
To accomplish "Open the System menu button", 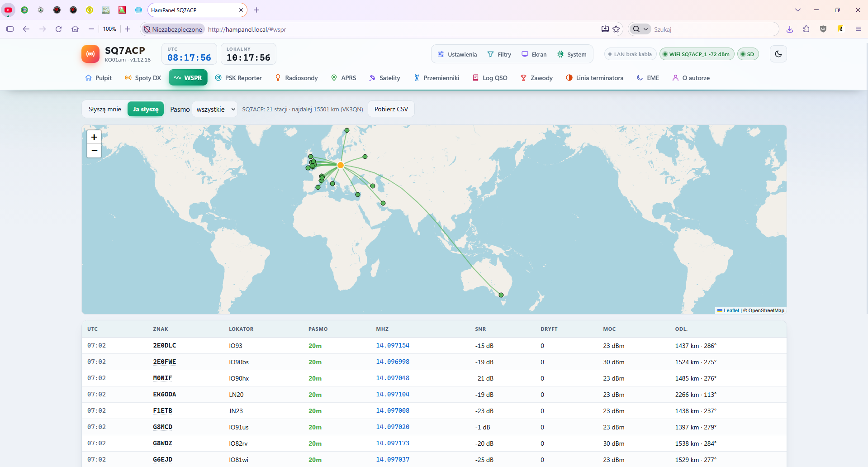I will point(572,54).
